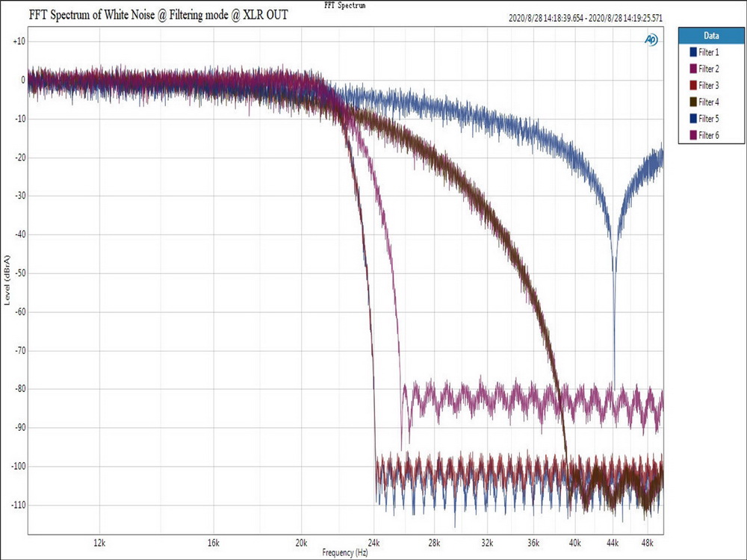747x560 pixels.
Task: Click the Filter 5 blue legend swatch
Action: click(x=692, y=118)
